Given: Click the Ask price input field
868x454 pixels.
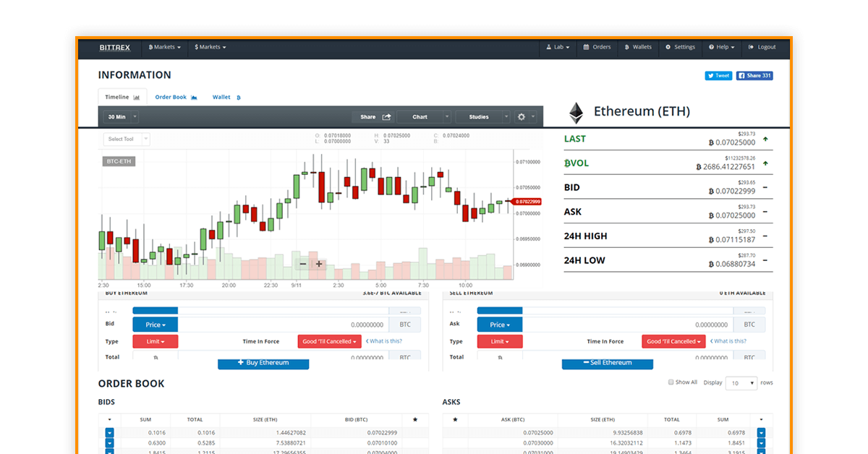Looking at the screenshot, I should 627,325.
